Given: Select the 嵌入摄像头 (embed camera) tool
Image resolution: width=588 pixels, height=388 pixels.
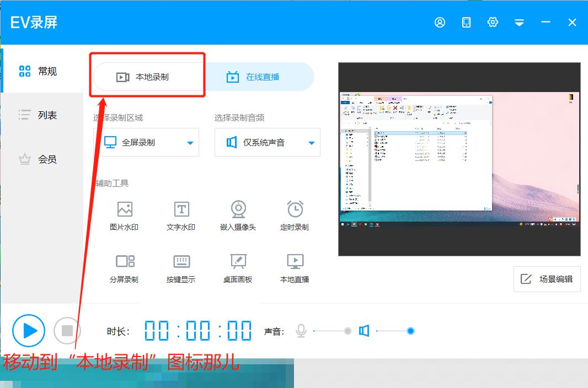Looking at the screenshot, I should point(237,215).
